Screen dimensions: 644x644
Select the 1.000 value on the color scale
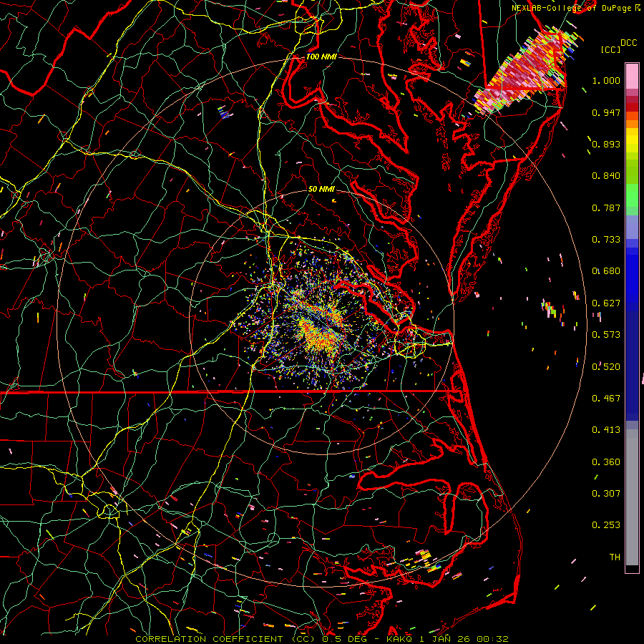606,80
